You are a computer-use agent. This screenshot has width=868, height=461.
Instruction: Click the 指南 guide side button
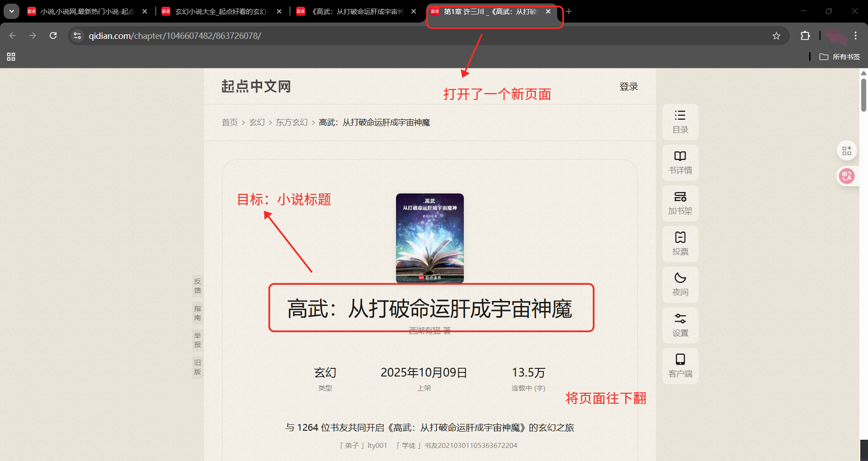(x=198, y=313)
